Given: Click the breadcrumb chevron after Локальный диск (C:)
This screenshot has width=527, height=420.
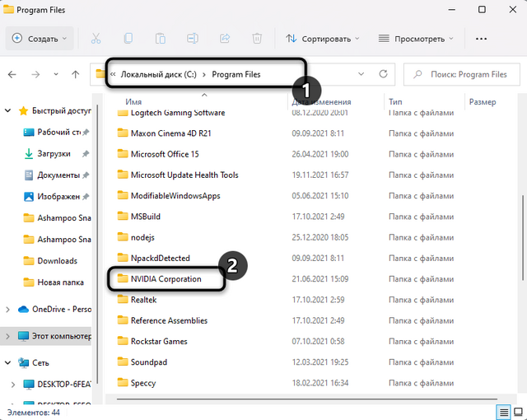Looking at the screenshot, I should point(204,74).
